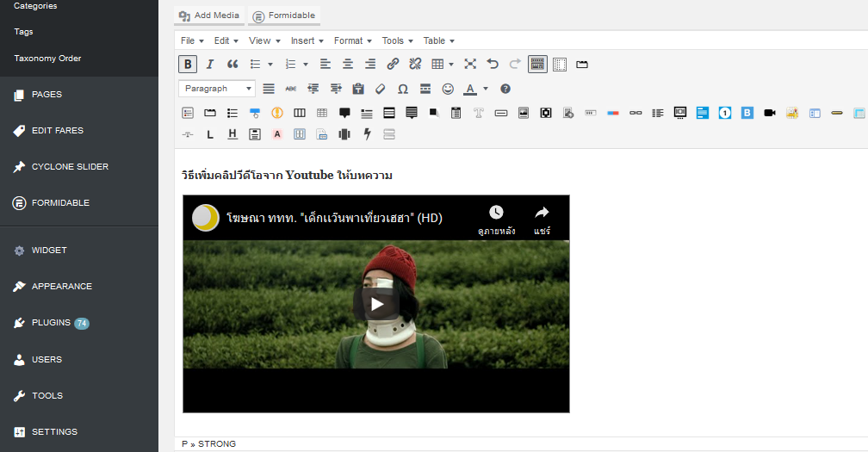Decrease paragraph indent

(313, 89)
